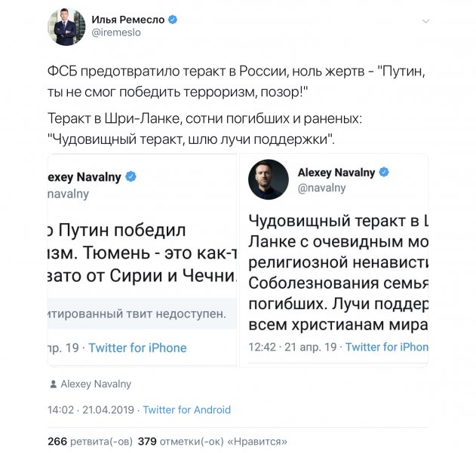Click verified badge in left Navalny tweet

click(131, 177)
